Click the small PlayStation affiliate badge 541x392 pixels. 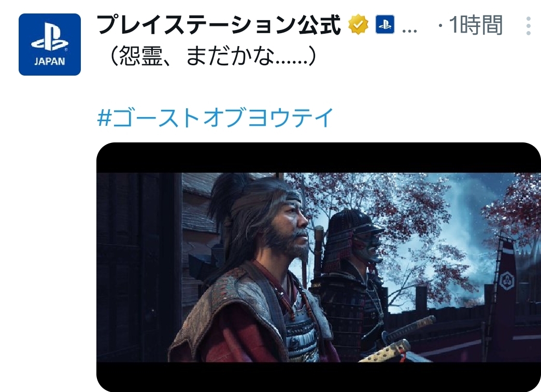coord(385,24)
